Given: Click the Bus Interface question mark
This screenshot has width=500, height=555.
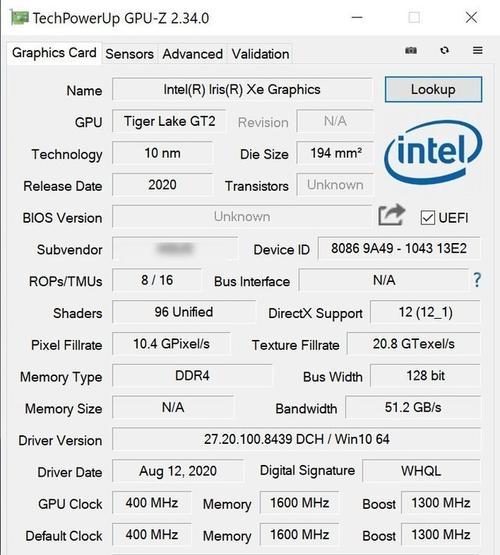Looking at the screenshot, I should pos(477,280).
